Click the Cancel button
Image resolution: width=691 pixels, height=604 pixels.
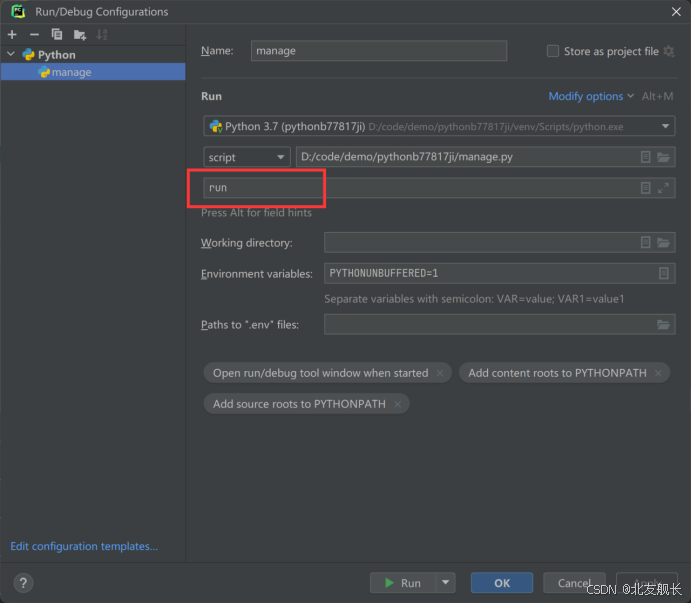pyautogui.click(x=574, y=583)
